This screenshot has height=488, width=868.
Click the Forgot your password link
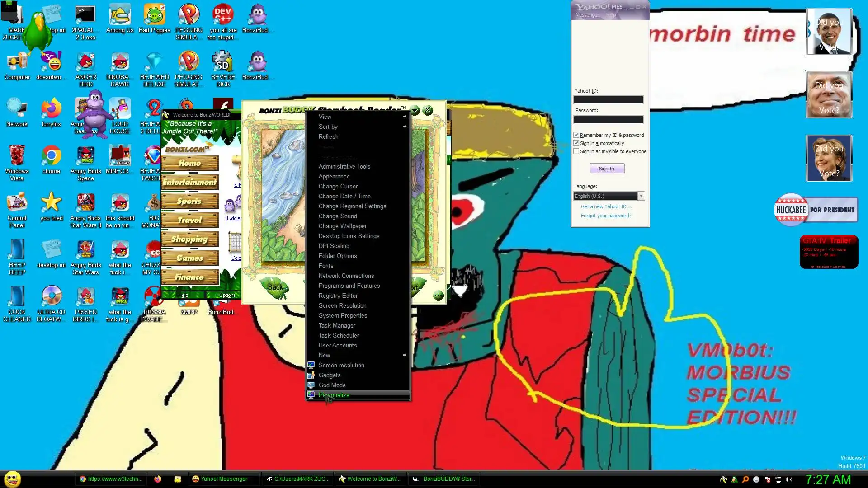pyautogui.click(x=606, y=216)
